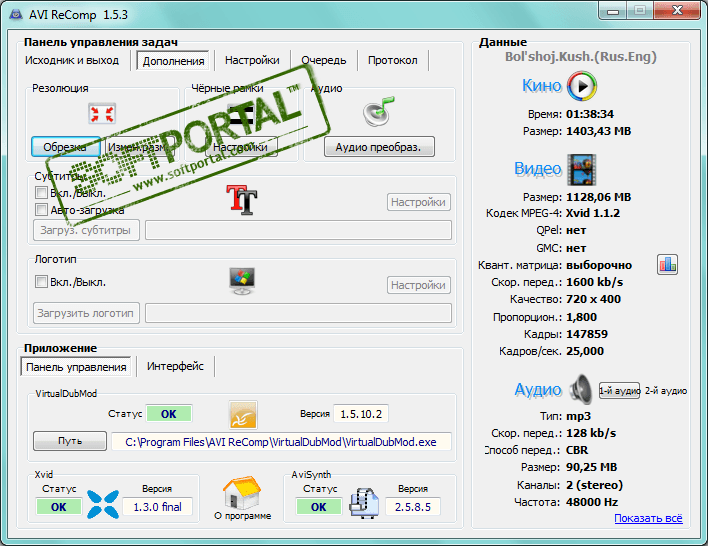Click the Кадры 147859 value
708x546 pixels.
click(x=587, y=334)
